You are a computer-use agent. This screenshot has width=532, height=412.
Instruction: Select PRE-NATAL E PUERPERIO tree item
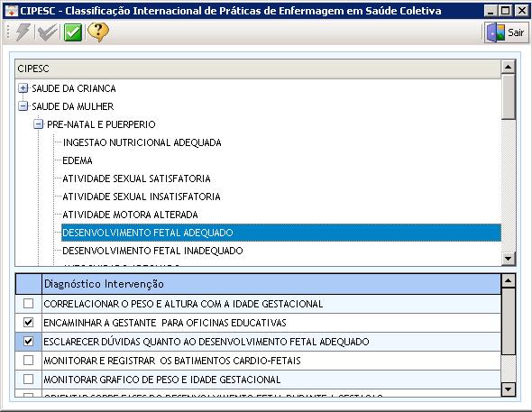(x=101, y=124)
